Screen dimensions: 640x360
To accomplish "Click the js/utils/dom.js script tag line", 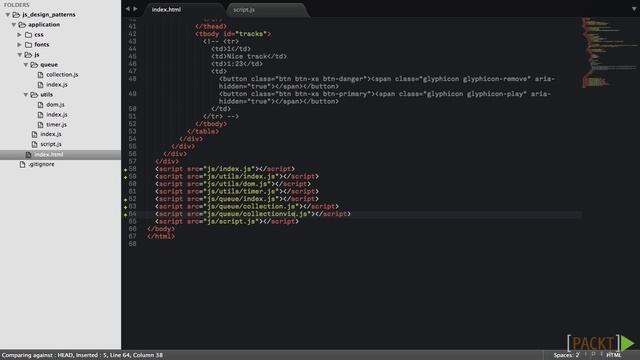I will click(233, 184).
